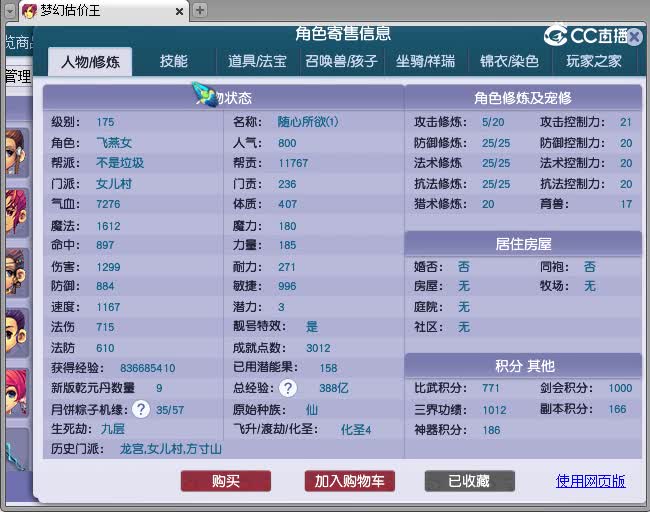Click the 猎术修炼 value 20

click(x=488, y=204)
